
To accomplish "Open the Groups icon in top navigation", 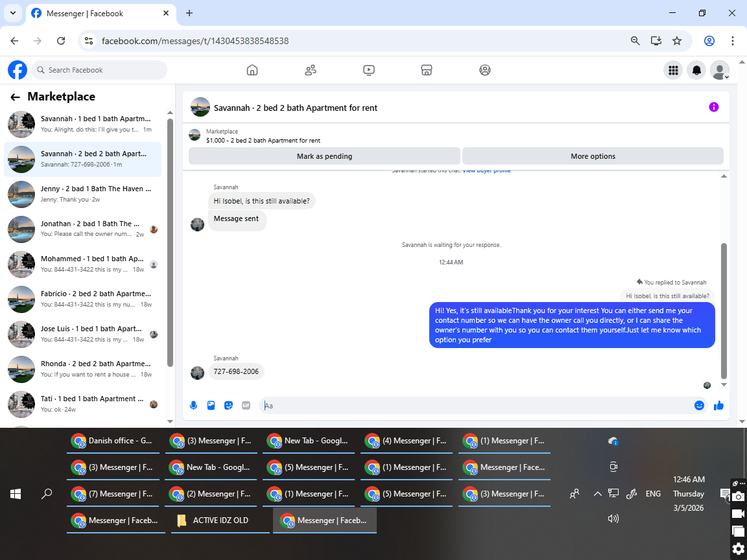I will (484, 70).
